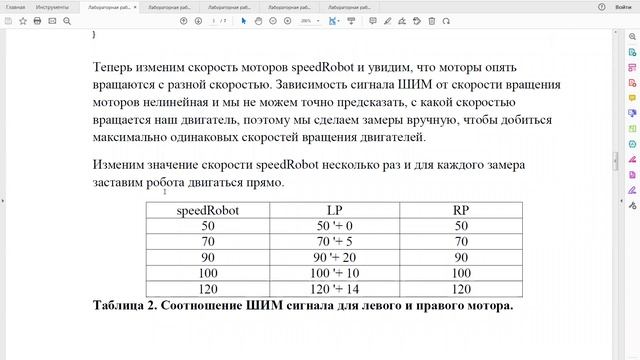Open the pink Redact pen sidebar tool
The width and height of the screenshot is (640, 360).
[x=632, y=159]
